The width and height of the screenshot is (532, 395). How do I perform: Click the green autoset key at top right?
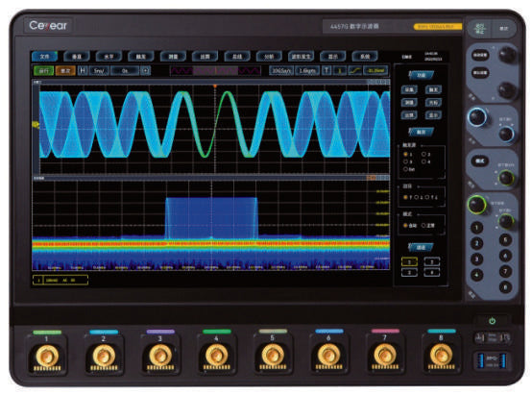[x=480, y=29]
